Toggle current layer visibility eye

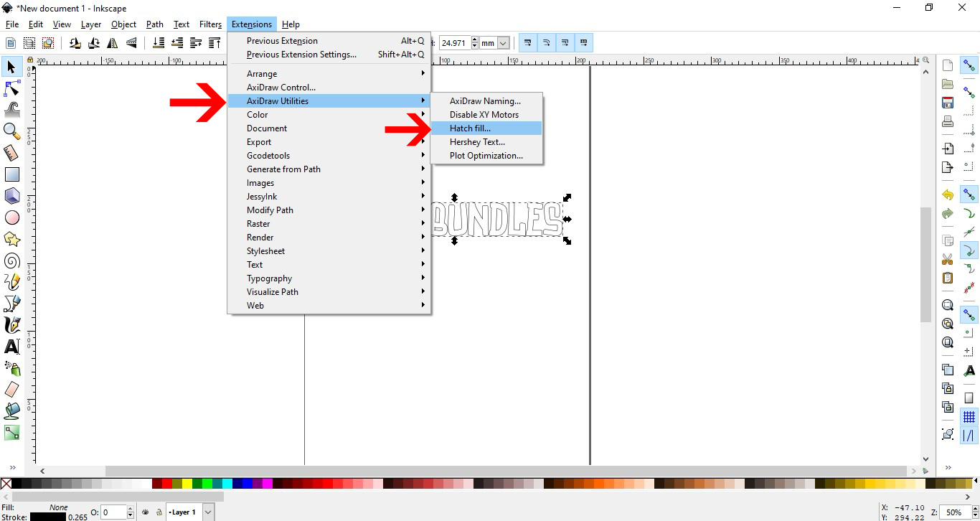[x=146, y=512]
